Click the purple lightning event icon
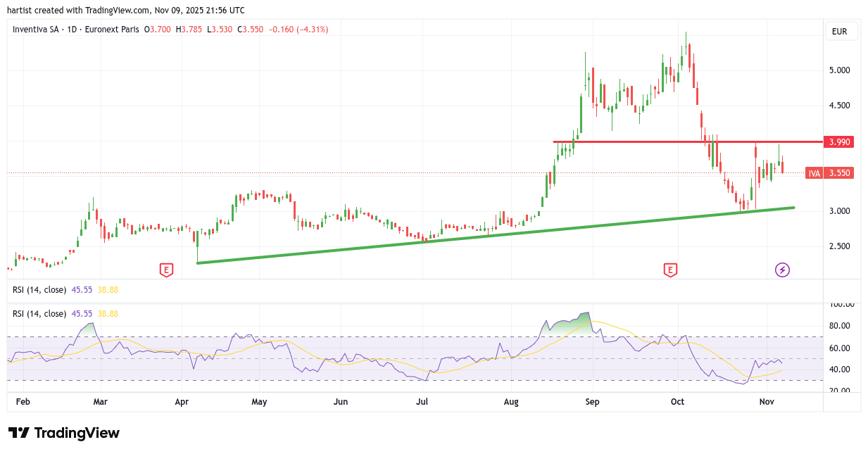Viewport: 868px width, 454px height. click(782, 270)
